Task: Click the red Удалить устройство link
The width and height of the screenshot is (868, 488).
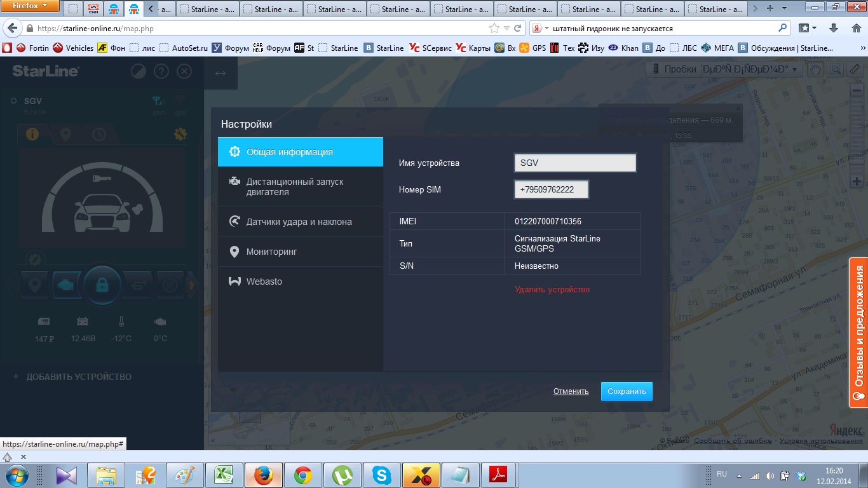Action: (552, 290)
